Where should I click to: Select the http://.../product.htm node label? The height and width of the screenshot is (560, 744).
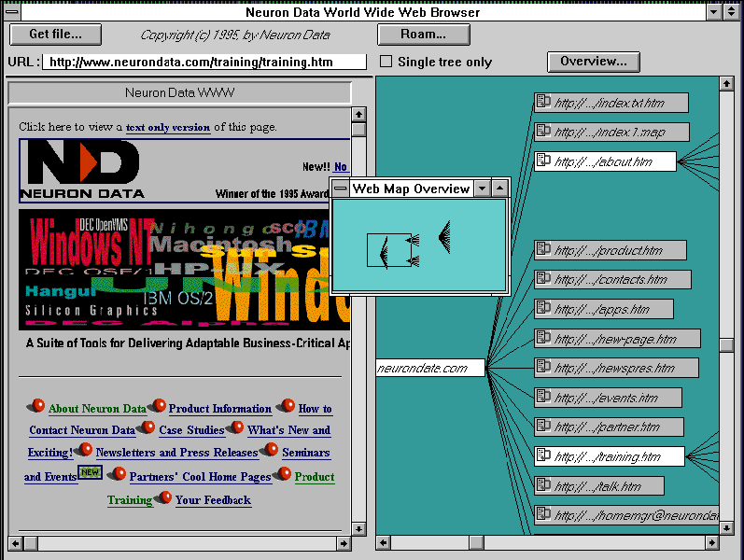(x=609, y=250)
